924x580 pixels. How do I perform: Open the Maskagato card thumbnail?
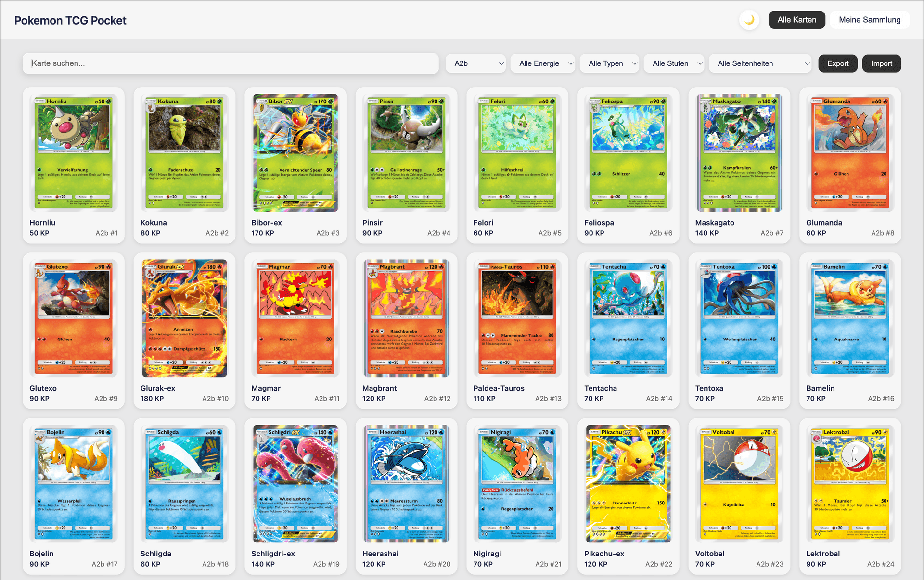click(x=739, y=152)
